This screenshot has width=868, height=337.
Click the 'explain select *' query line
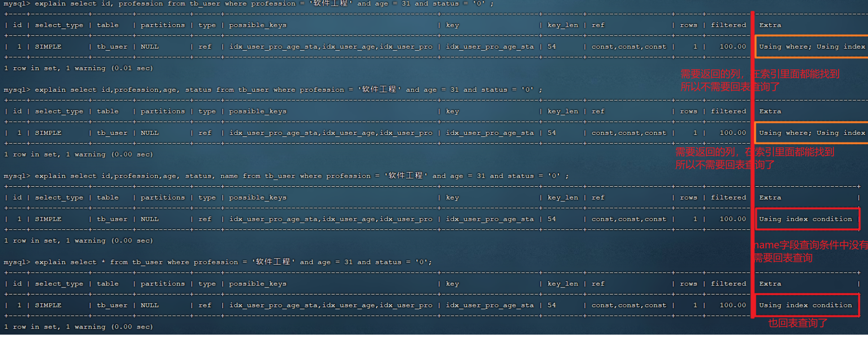pyautogui.click(x=218, y=262)
